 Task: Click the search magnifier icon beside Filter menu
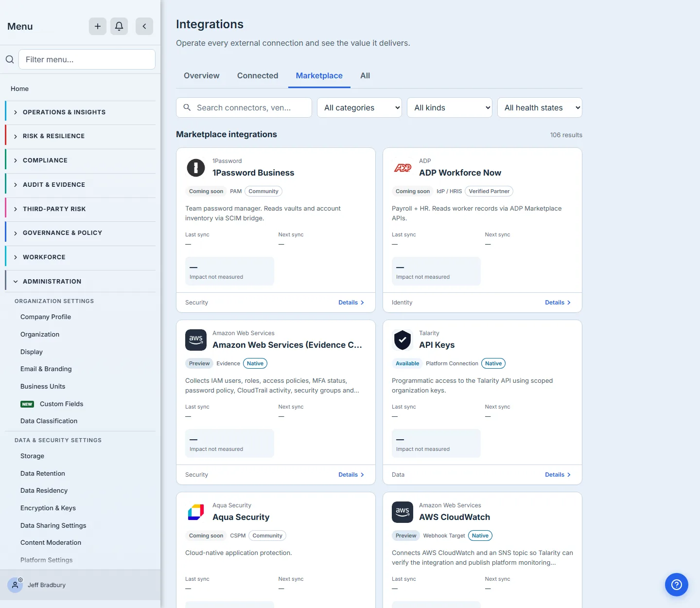[10, 59]
